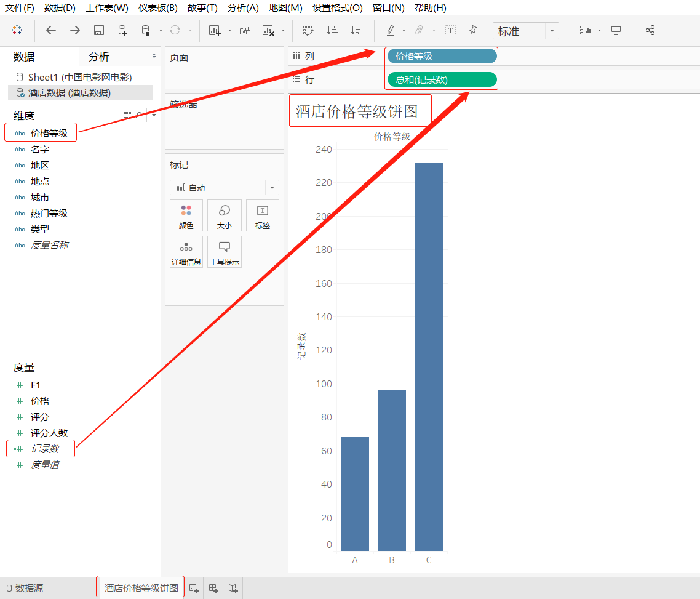The width and height of the screenshot is (700, 599).
Task: Open dropdown arrow next to show/hide cards
Action: point(599,30)
